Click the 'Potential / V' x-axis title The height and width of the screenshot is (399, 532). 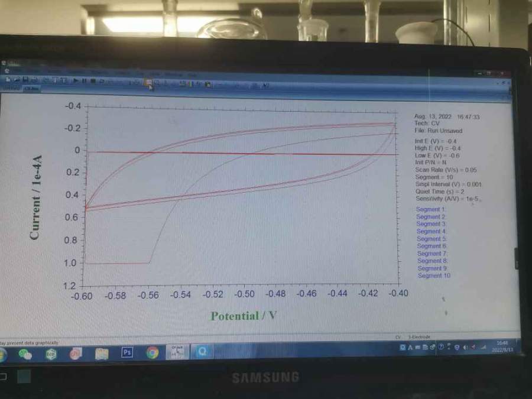click(x=244, y=316)
